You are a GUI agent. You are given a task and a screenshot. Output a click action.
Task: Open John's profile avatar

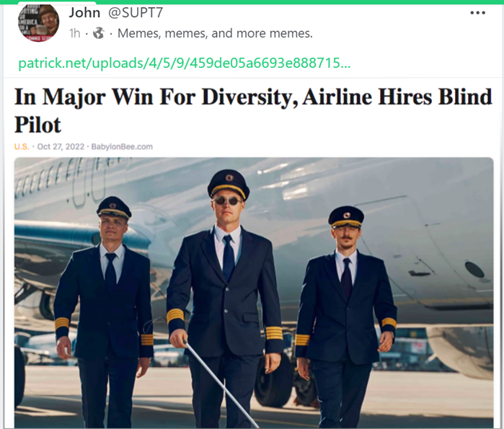click(x=38, y=23)
